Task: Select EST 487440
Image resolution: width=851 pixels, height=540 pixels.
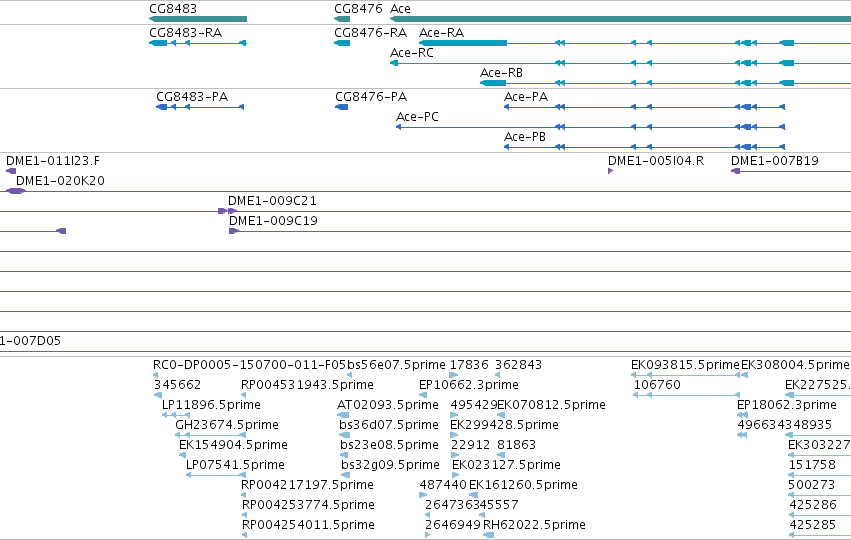Action: click(443, 485)
